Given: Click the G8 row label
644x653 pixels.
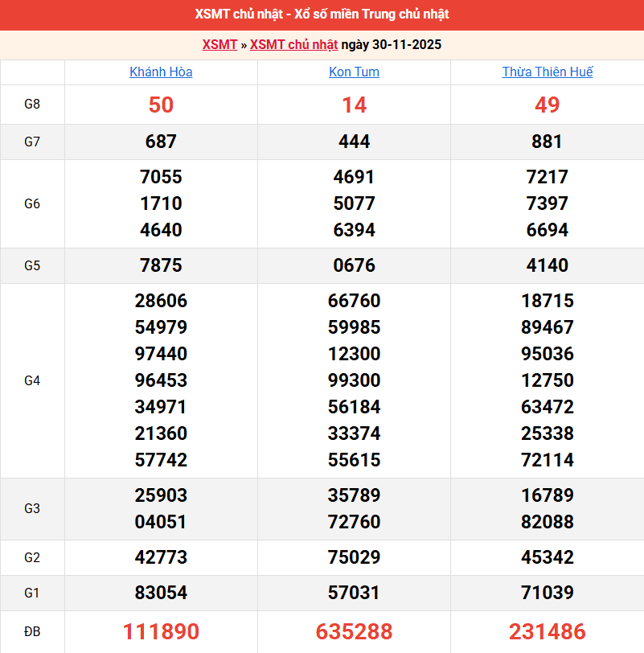Looking at the screenshot, I should (x=32, y=105).
